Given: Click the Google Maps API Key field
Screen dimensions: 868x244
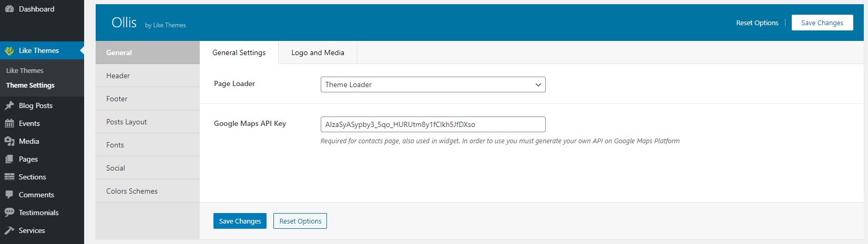Looking at the screenshot, I should (433, 124).
